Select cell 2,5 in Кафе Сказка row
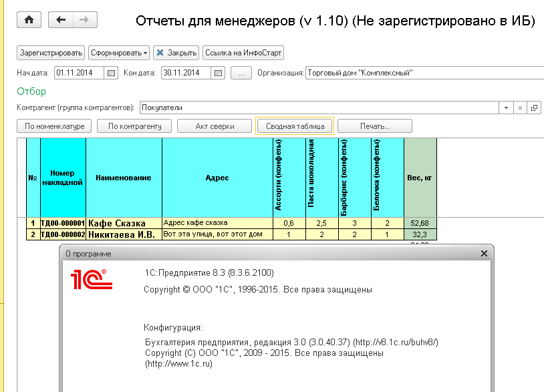 tap(321, 223)
